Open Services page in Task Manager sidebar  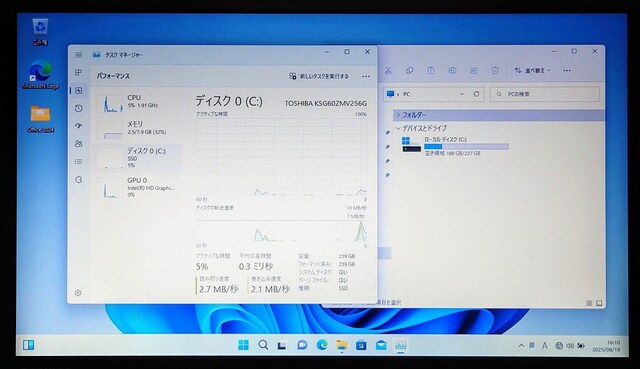click(x=78, y=180)
